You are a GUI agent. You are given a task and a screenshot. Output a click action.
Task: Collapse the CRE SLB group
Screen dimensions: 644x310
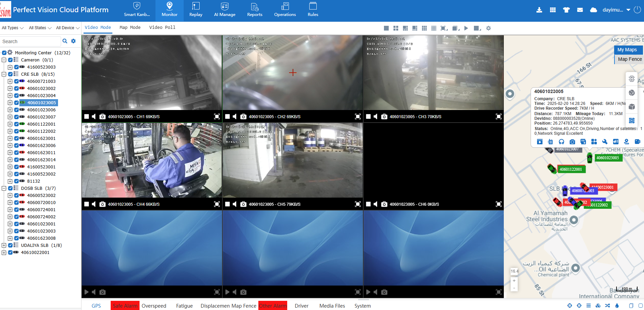pos(4,74)
